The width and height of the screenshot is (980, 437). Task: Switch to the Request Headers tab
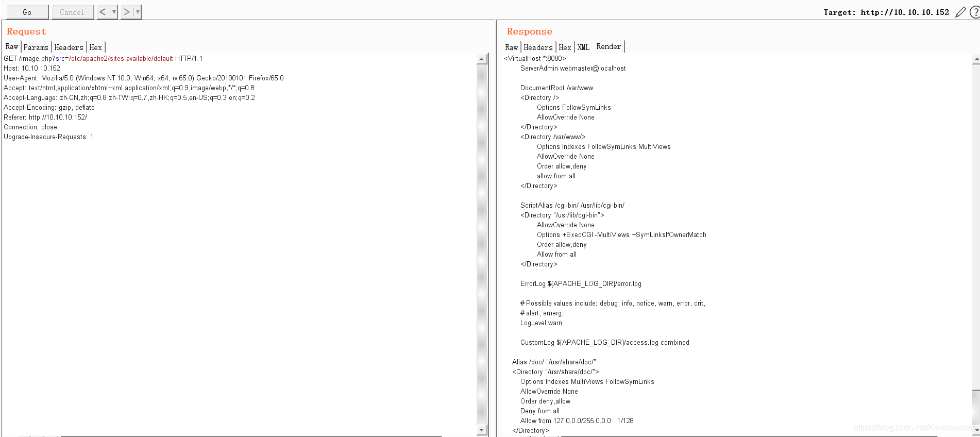[69, 47]
